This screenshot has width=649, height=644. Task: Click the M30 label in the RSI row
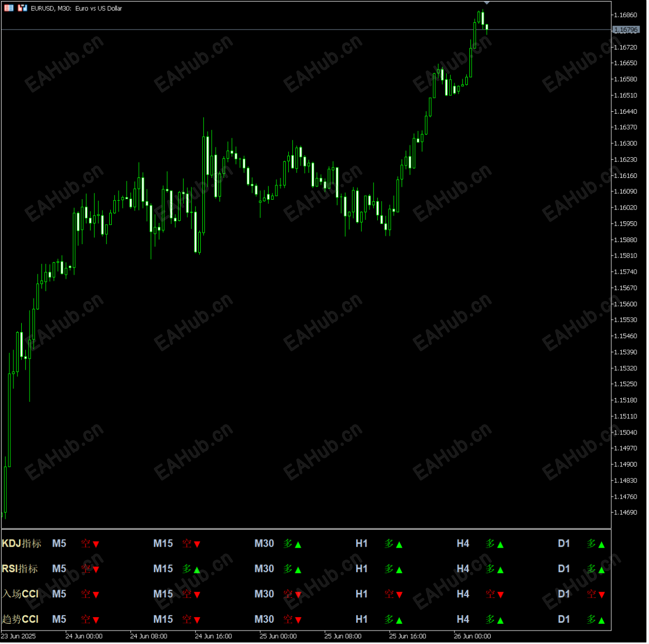click(264, 569)
